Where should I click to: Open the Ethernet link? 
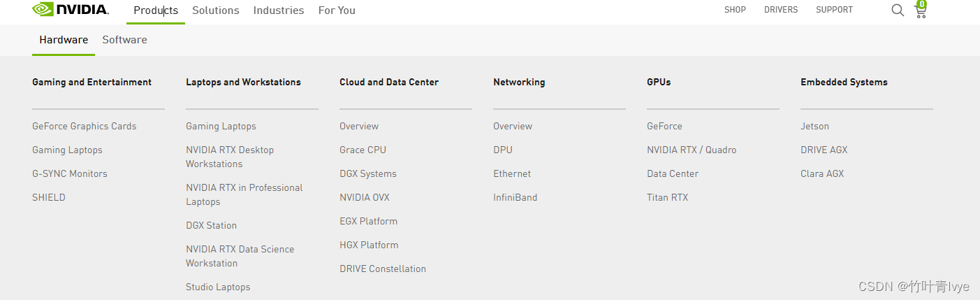coord(512,174)
